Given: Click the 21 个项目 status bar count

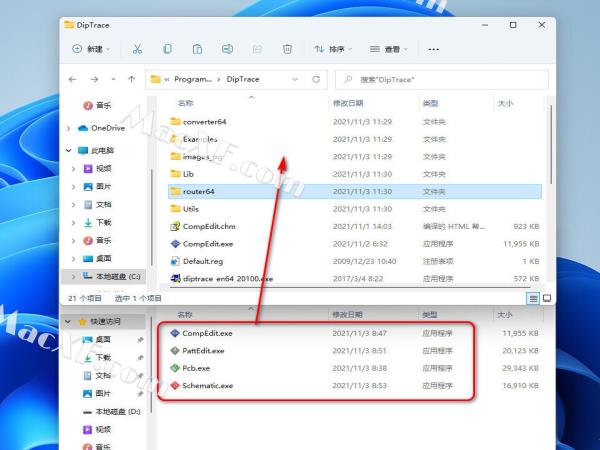Looking at the screenshot, I should [85, 298].
